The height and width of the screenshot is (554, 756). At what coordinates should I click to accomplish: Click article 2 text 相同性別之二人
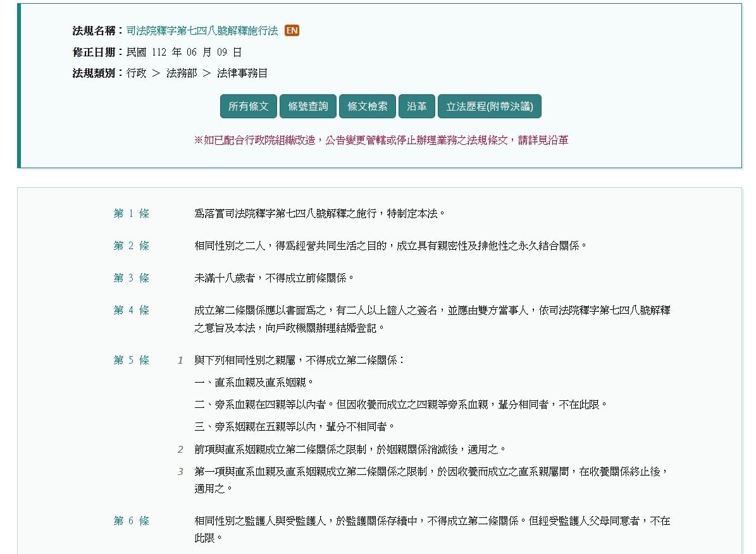click(390, 246)
